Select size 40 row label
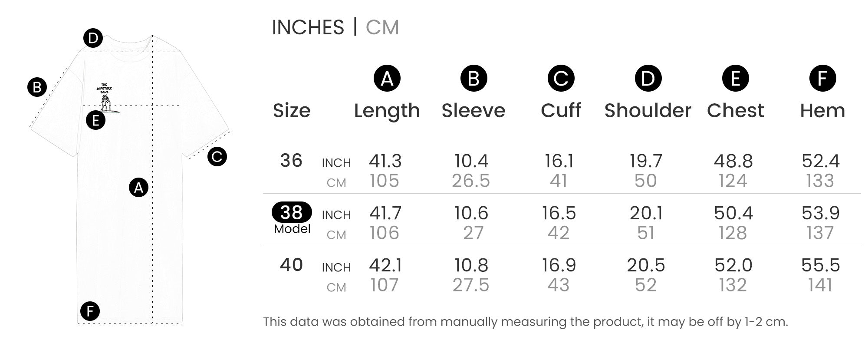 tap(291, 265)
